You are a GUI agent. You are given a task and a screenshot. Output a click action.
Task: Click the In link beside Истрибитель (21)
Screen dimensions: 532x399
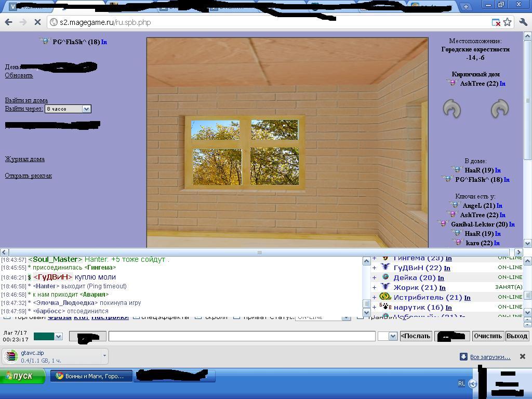tap(467, 298)
